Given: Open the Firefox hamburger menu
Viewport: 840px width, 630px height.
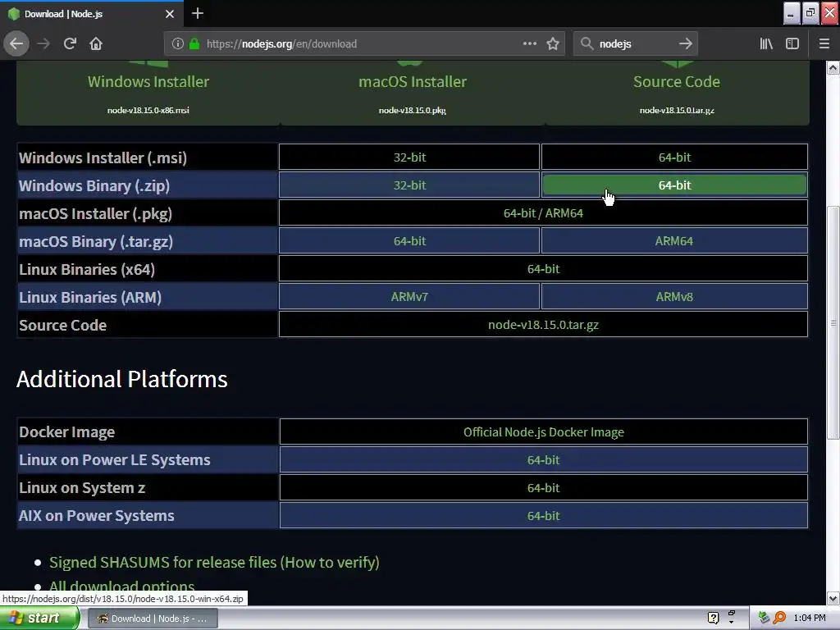Looking at the screenshot, I should [x=824, y=43].
